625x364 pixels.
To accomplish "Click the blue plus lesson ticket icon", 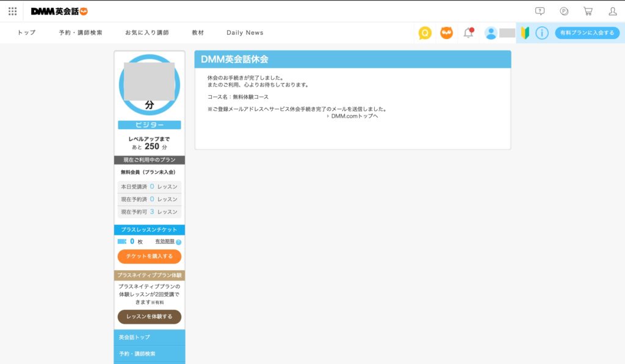I will coord(122,241).
